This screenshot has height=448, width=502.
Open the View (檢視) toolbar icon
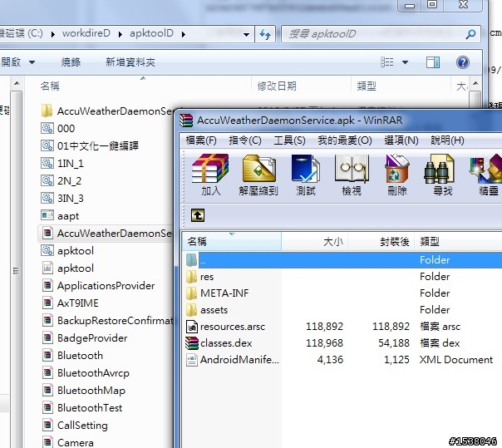pos(352,175)
